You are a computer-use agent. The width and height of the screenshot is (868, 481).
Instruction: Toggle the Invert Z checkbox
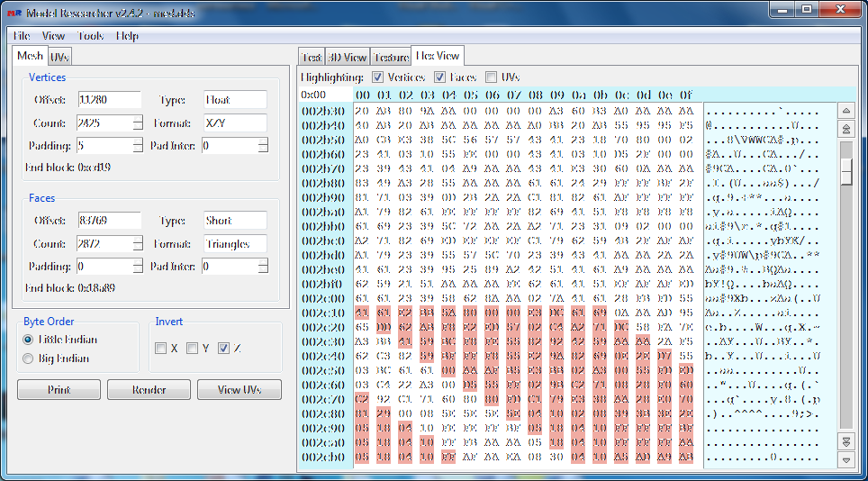pyautogui.click(x=223, y=349)
